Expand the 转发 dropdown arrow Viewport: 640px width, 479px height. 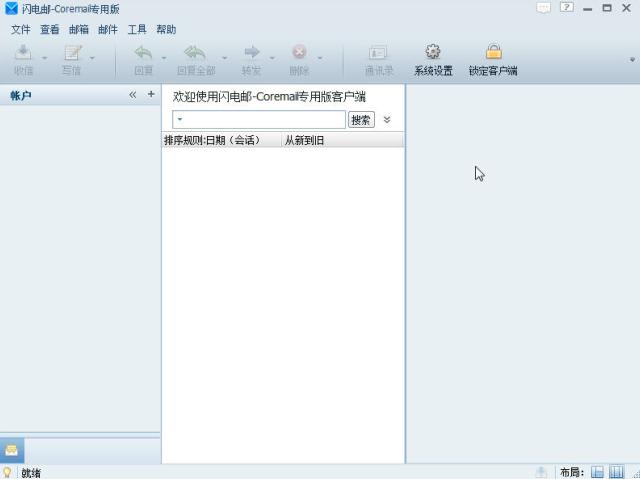pos(272,58)
